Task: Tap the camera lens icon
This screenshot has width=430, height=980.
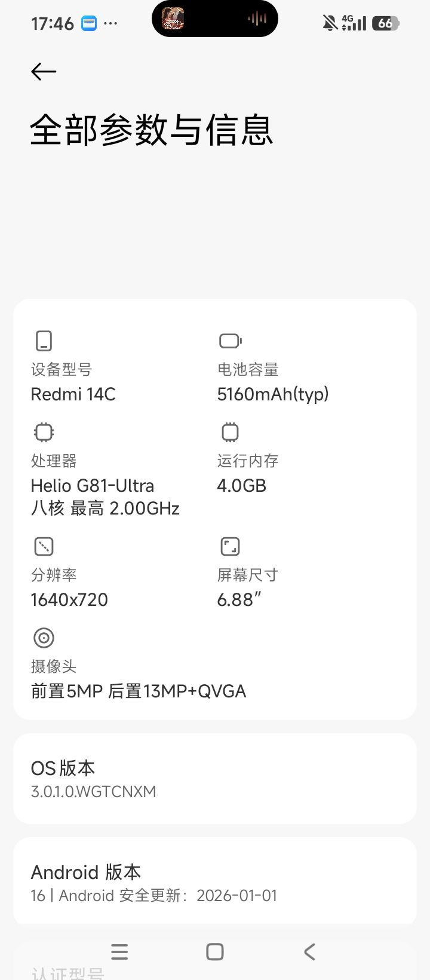Action: click(x=44, y=638)
